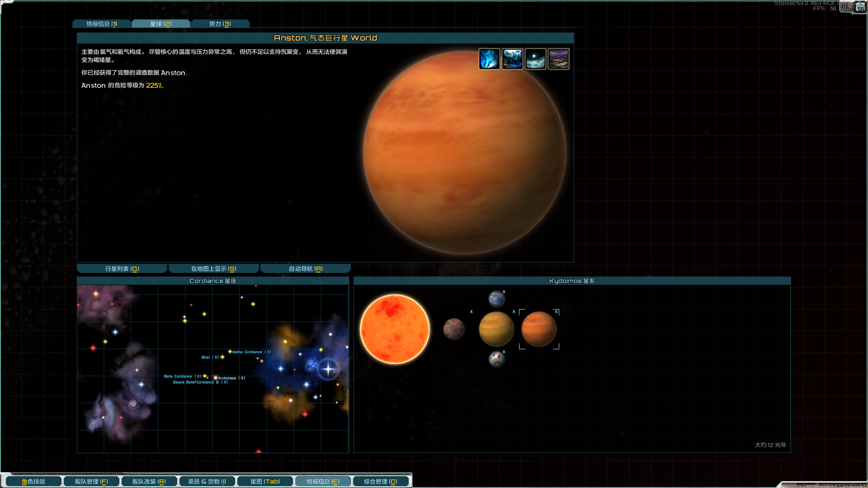Select the yellow gas giant planet

pos(496,329)
